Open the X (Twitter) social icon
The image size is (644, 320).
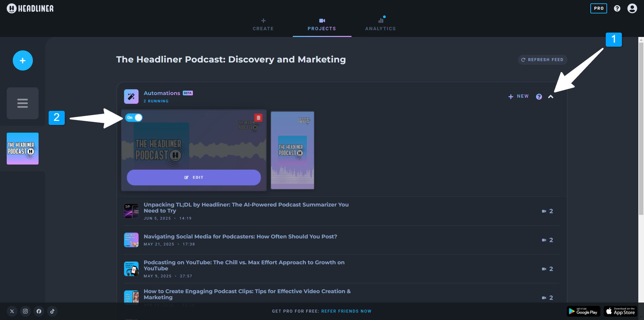coord(12,311)
